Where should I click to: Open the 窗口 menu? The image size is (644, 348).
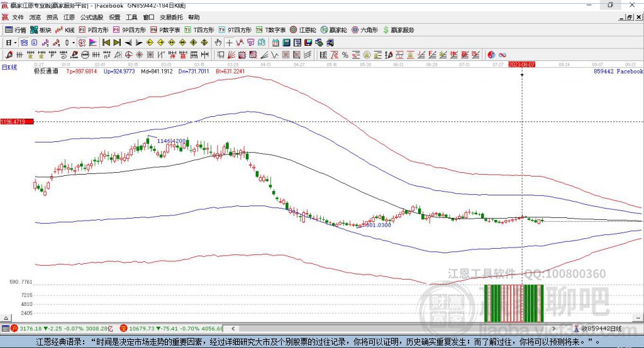[148, 17]
